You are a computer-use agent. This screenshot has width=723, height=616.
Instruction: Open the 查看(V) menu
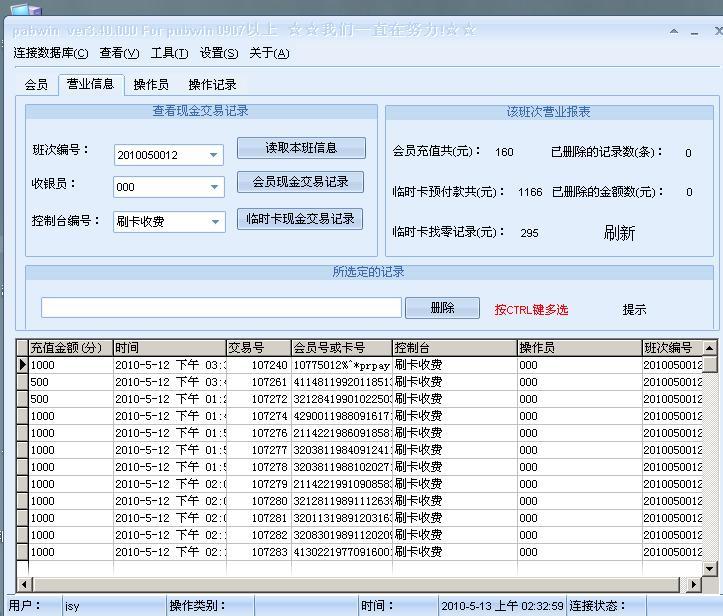click(x=119, y=53)
